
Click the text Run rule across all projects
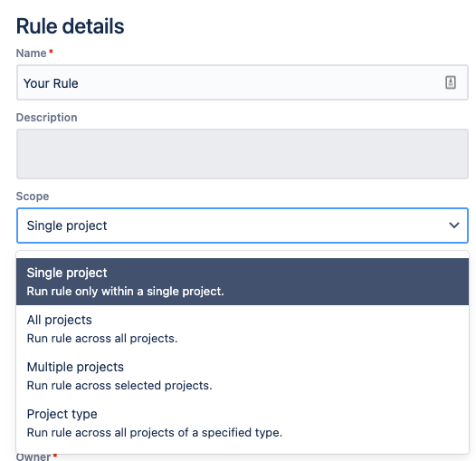coord(102,338)
